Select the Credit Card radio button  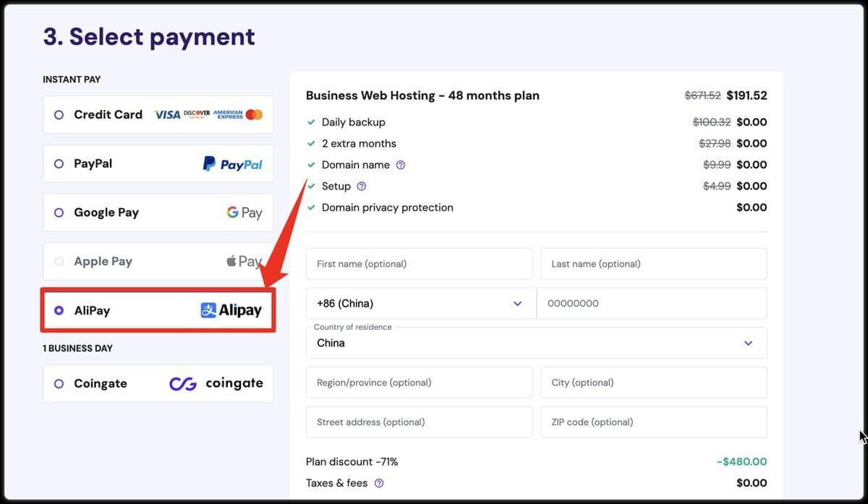pyautogui.click(x=59, y=115)
